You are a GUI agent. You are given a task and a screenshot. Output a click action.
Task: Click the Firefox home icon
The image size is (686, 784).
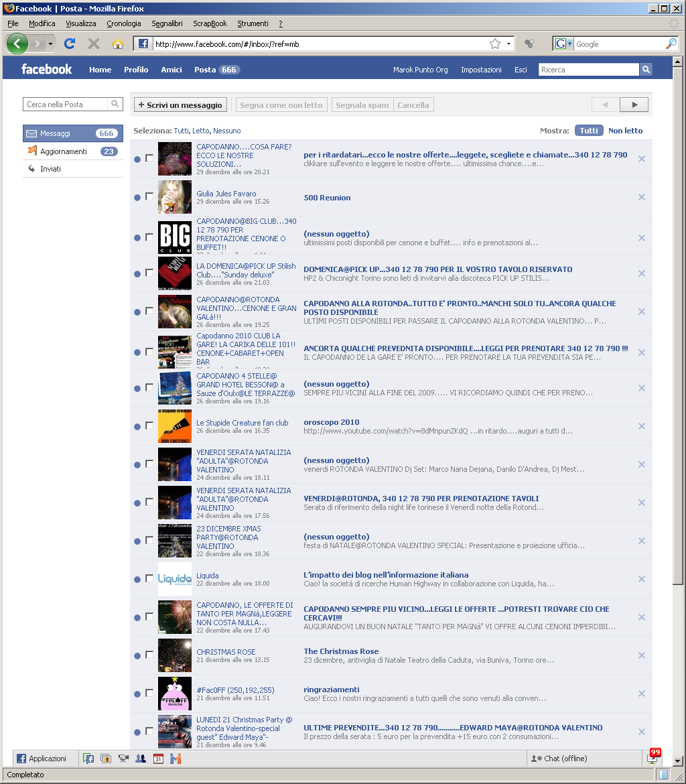tap(118, 44)
